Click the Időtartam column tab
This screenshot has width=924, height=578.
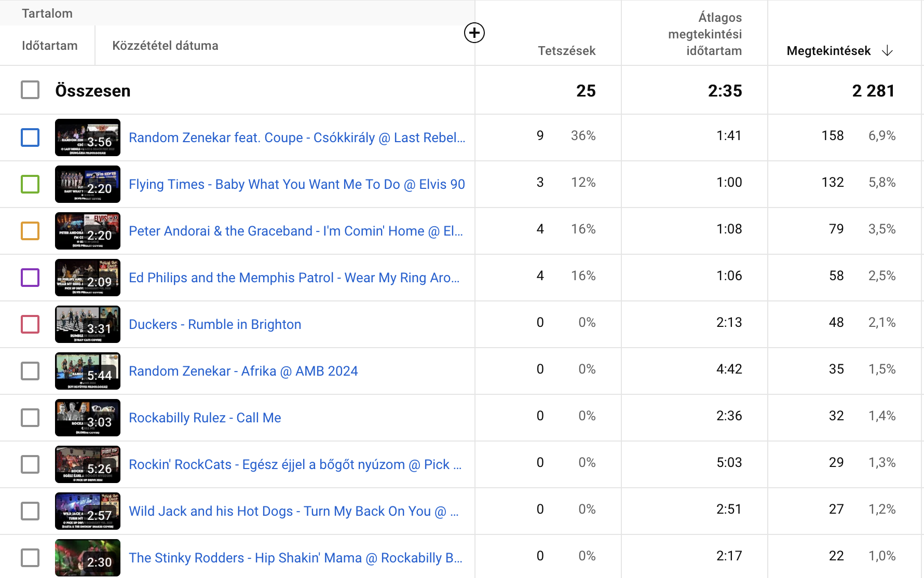click(50, 46)
